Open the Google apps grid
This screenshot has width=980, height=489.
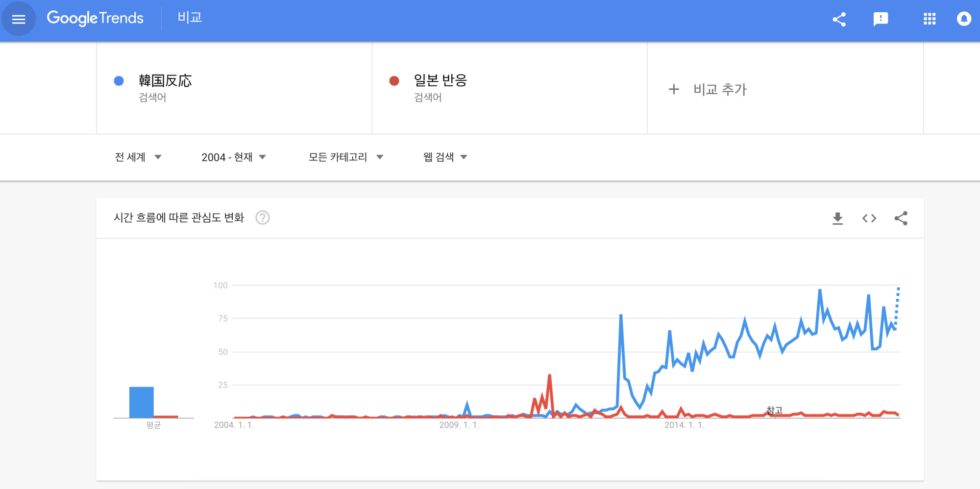pos(929,19)
